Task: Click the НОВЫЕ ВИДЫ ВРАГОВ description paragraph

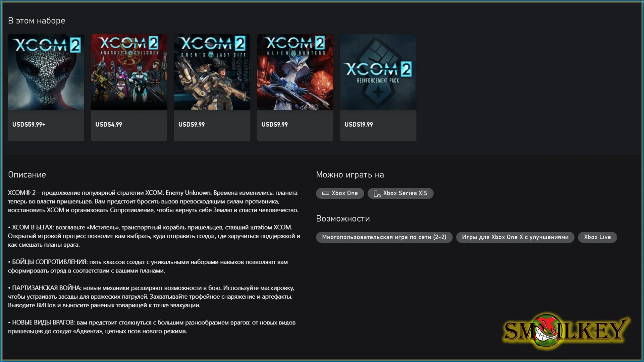Action: (x=152, y=327)
